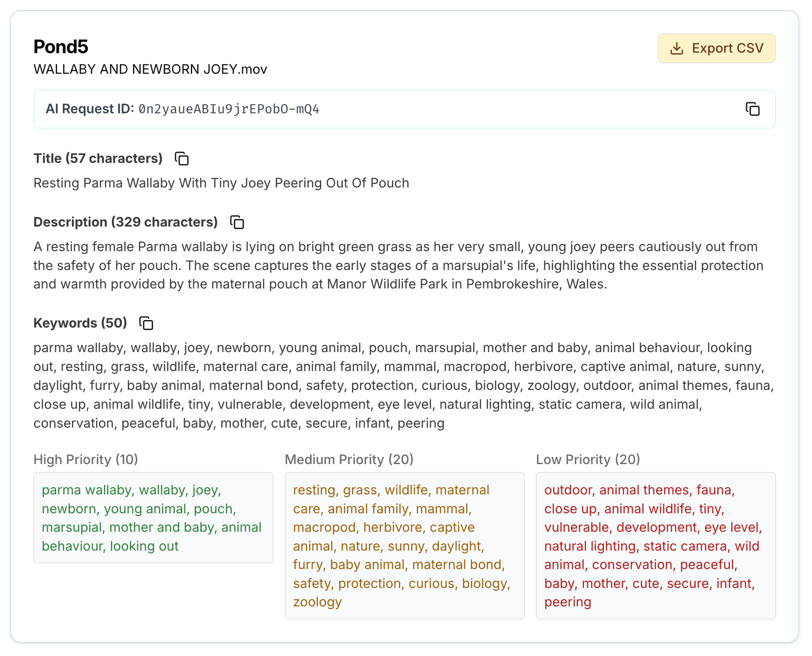Copy all 50 keywords

(x=146, y=323)
